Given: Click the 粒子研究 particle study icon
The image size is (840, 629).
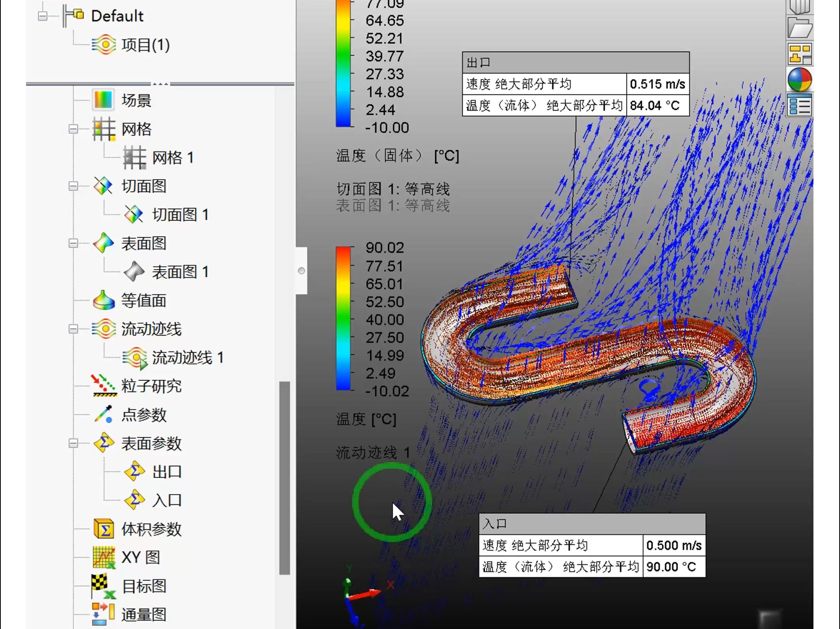Looking at the screenshot, I should tap(104, 386).
